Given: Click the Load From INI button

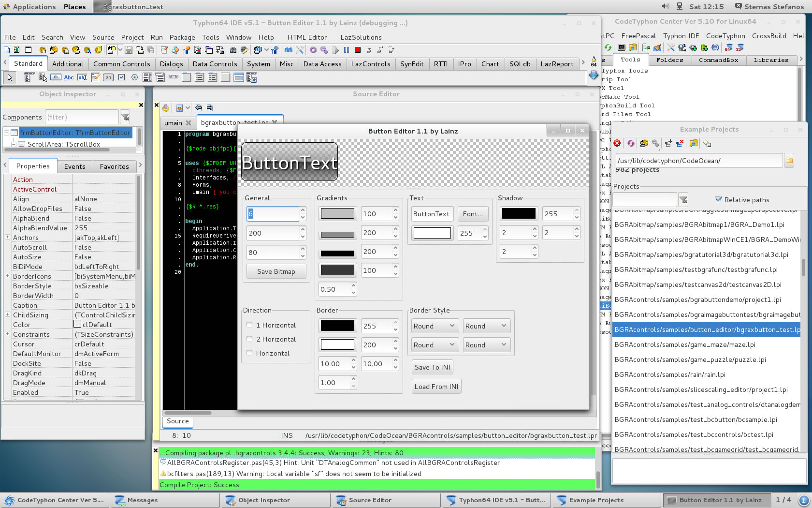Looking at the screenshot, I should (436, 387).
